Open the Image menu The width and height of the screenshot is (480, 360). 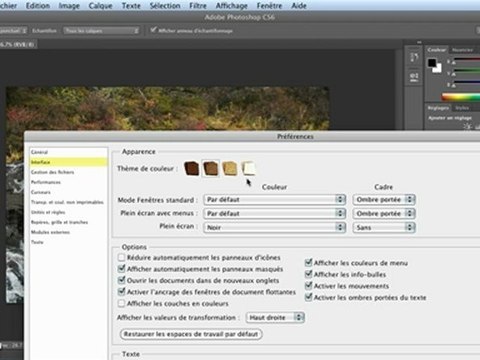(x=69, y=6)
